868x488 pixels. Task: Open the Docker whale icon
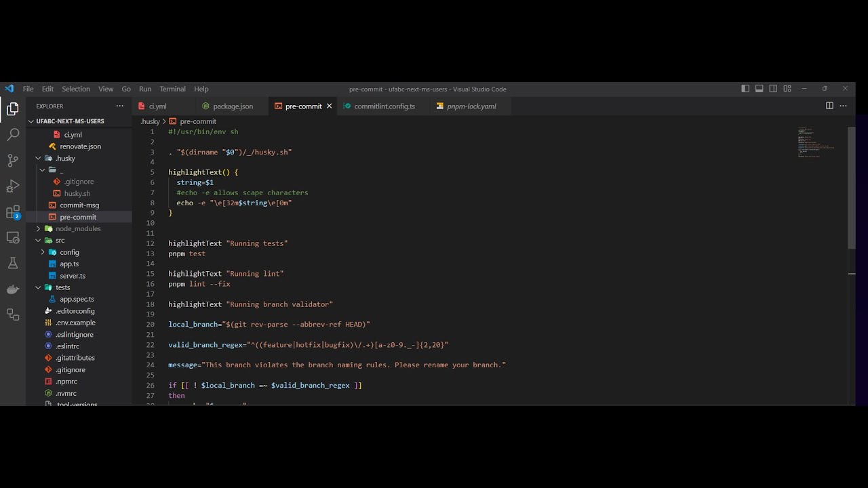pos(12,289)
